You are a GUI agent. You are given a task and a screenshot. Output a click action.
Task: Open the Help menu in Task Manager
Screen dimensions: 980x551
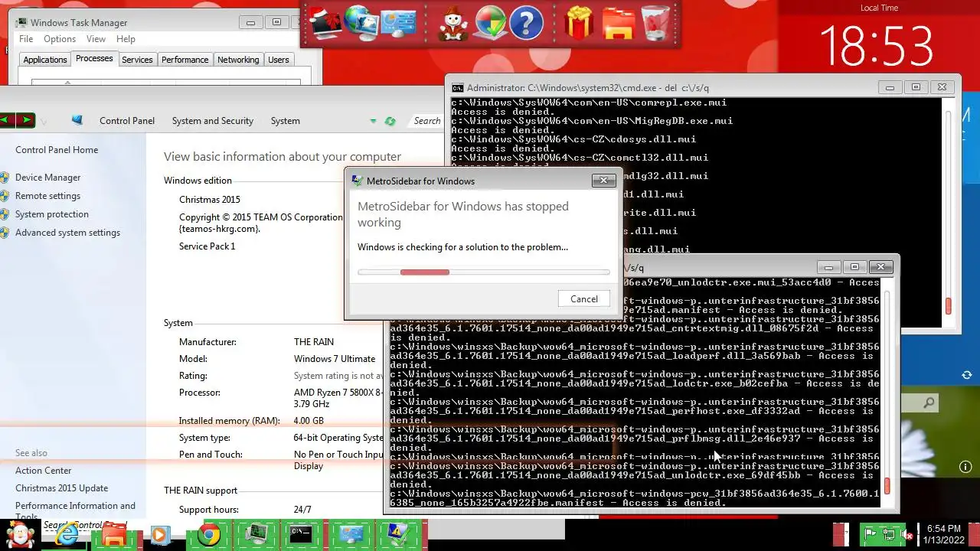click(x=126, y=39)
